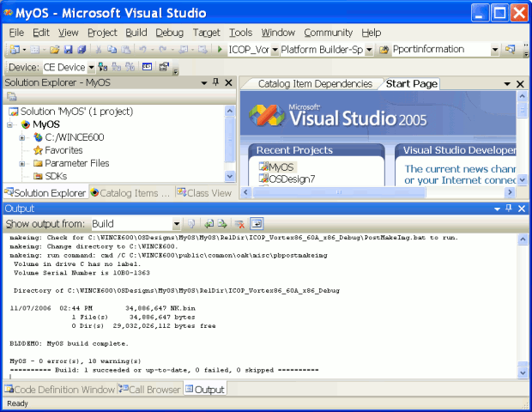
Task: Click the Cut scissors icon
Action: click(99, 50)
